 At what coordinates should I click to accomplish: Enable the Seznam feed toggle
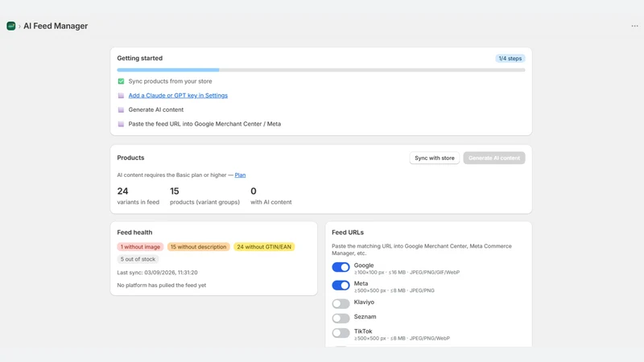(341, 318)
